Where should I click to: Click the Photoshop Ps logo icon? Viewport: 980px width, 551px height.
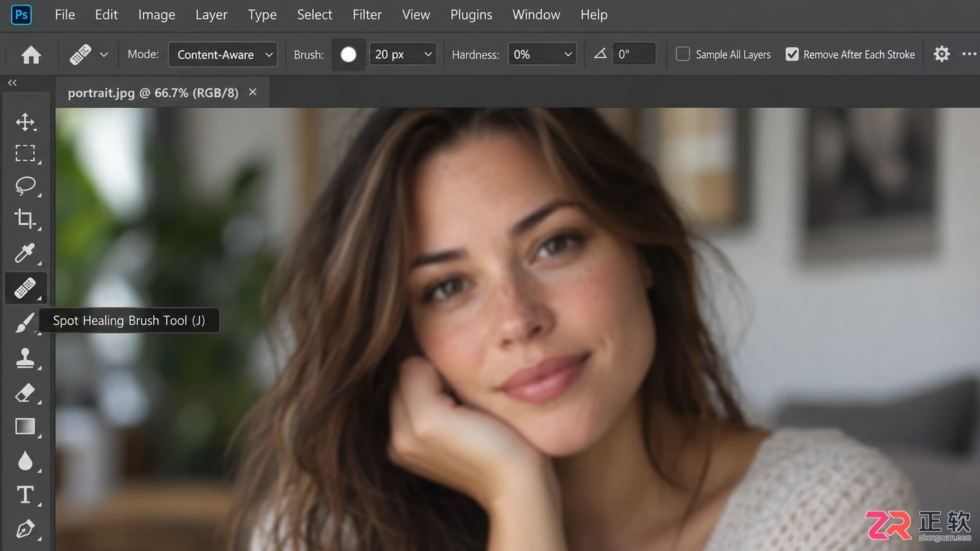22,14
